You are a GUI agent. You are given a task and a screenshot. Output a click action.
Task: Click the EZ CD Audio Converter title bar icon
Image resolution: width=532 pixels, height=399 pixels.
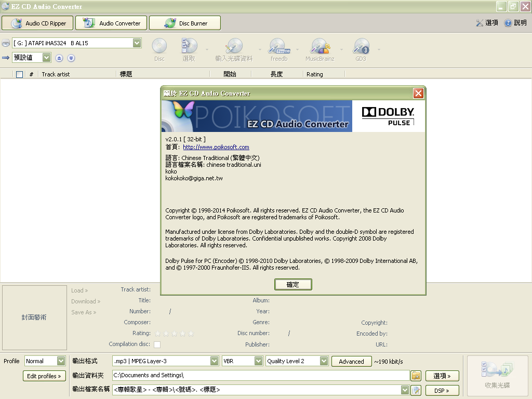[x=5, y=6]
